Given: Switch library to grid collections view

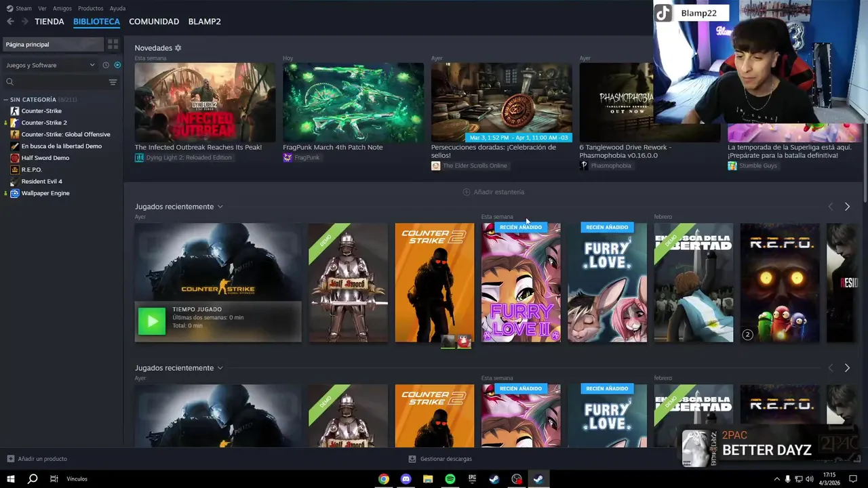Looking at the screenshot, I should tap(113, 44).
